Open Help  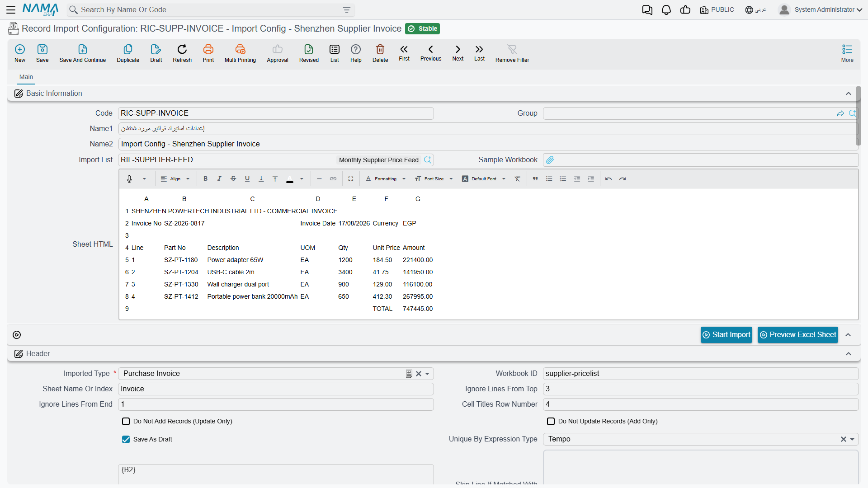click(356, 53)
